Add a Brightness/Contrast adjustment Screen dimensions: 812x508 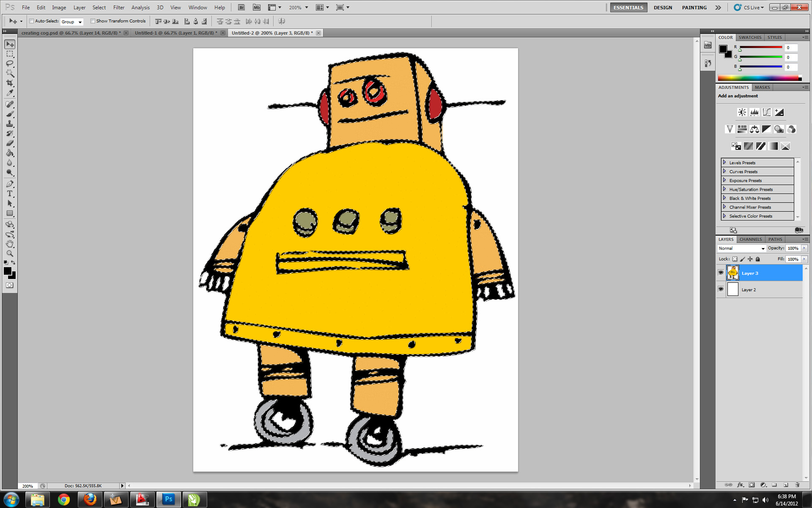point(742,112)
